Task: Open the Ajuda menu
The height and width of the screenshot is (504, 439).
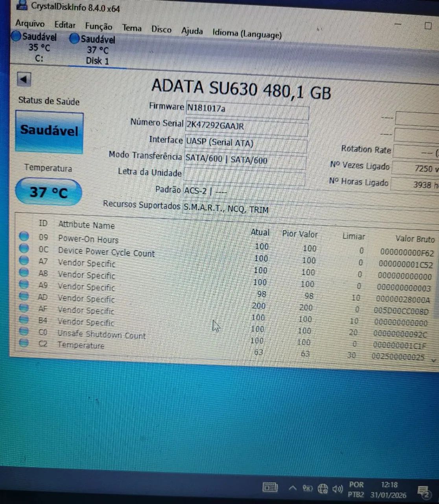Action: click(192, 31)
